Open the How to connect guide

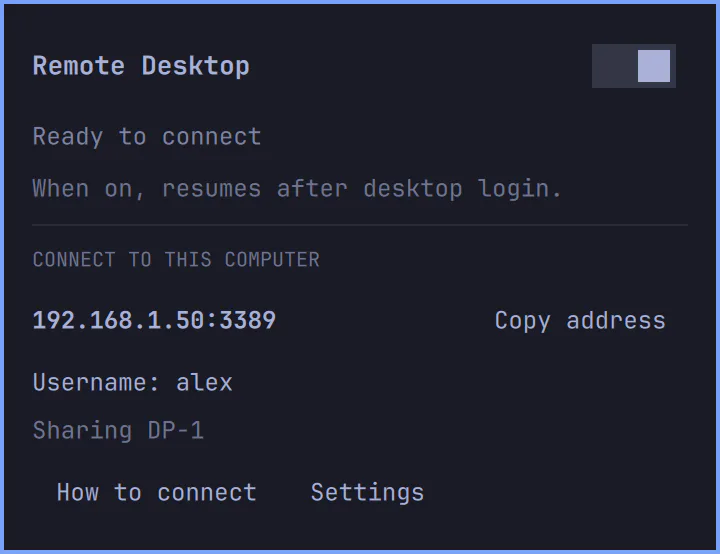coord(157,492)
